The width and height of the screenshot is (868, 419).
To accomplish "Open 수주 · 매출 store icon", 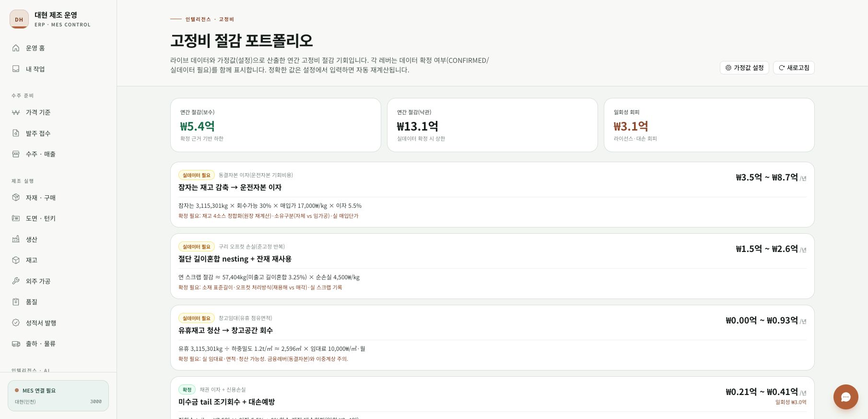I will coord(16,154).
